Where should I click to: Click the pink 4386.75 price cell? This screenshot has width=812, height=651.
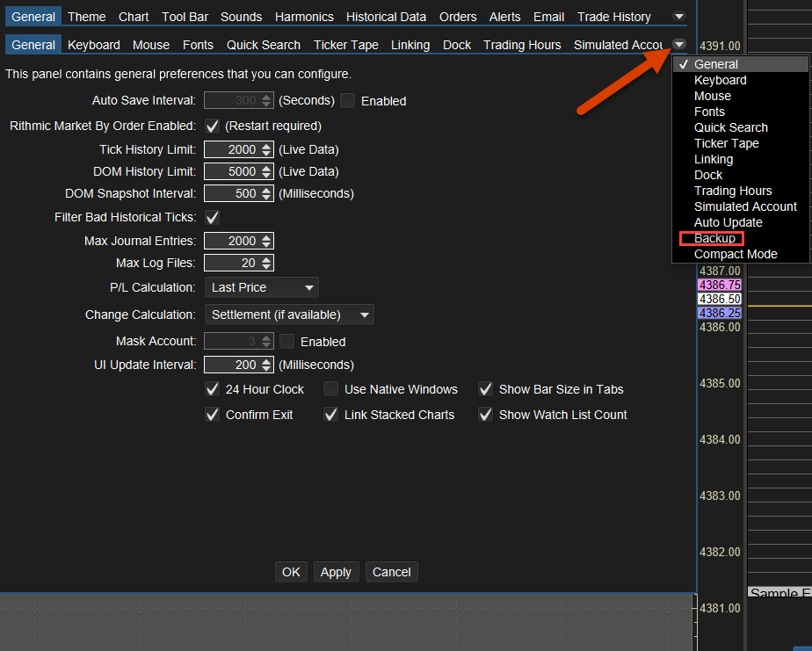(720, 285)
